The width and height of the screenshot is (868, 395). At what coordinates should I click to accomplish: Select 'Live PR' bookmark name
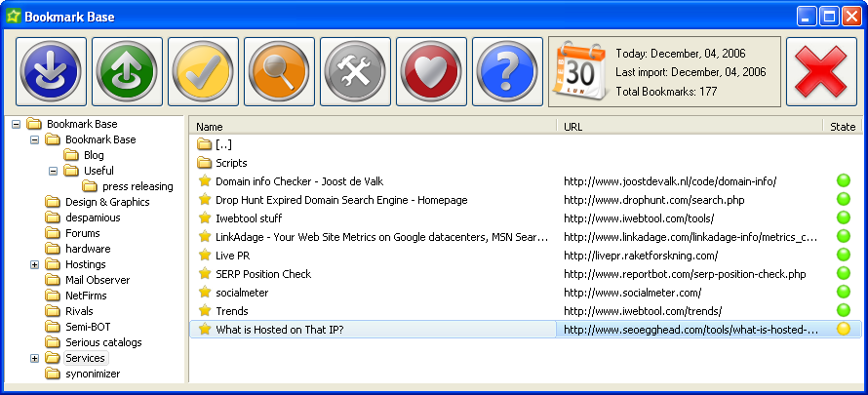tap(232, 255)
